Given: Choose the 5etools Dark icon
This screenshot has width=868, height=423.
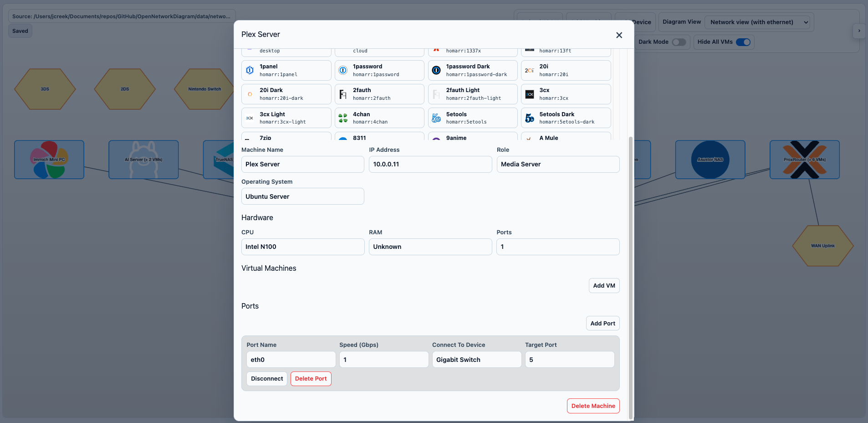Looking at the screenshot, I should point(566,118).
